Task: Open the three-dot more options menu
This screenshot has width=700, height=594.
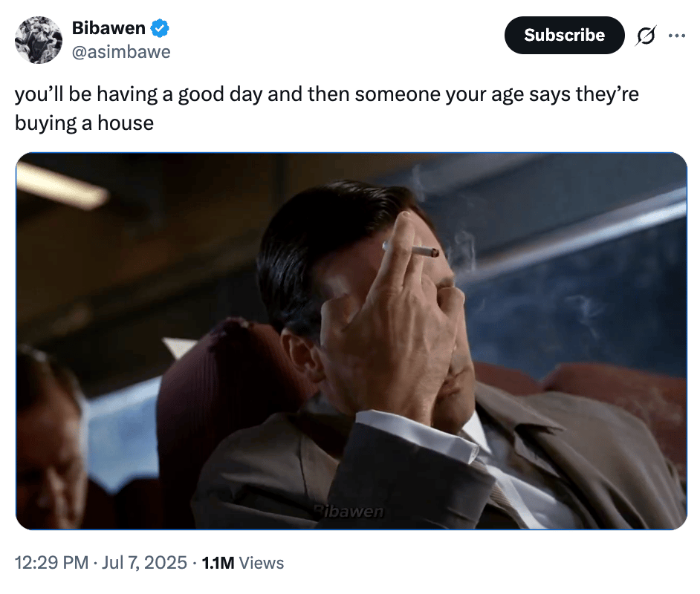Action: coord(677,35)
